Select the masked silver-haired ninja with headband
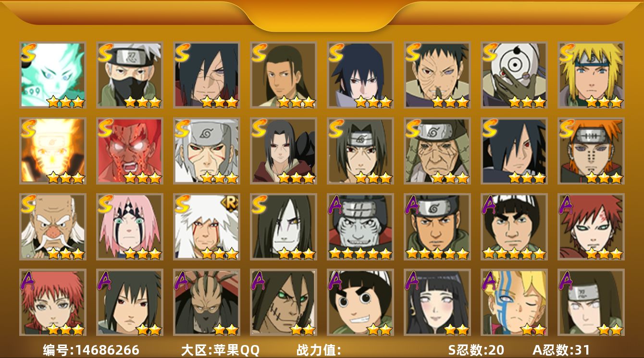Screen dimensions: 644x358 tap(130, 75)
